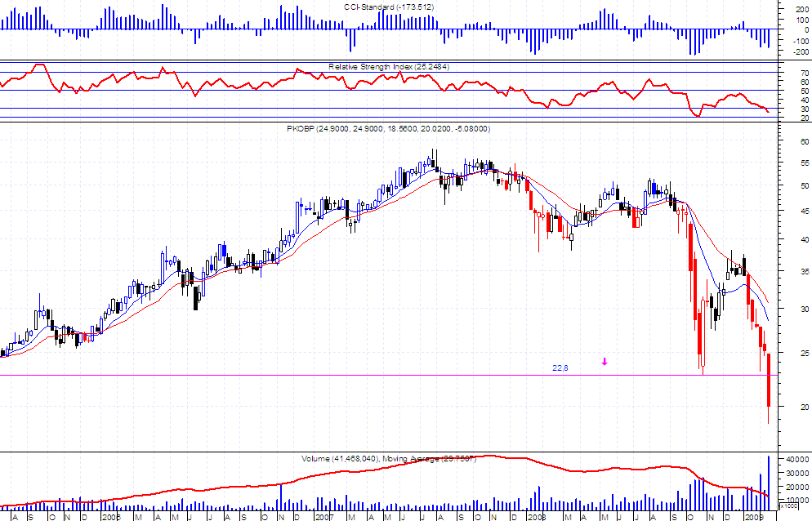Select the 200 value on the CCI scale

tap(802, 9)
